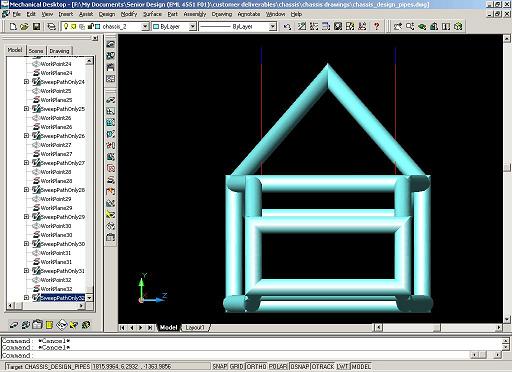The width and height of the screenshot is (512, 372).
Task: Save drawing with the floppy disk icon
Action: point(36,26)
